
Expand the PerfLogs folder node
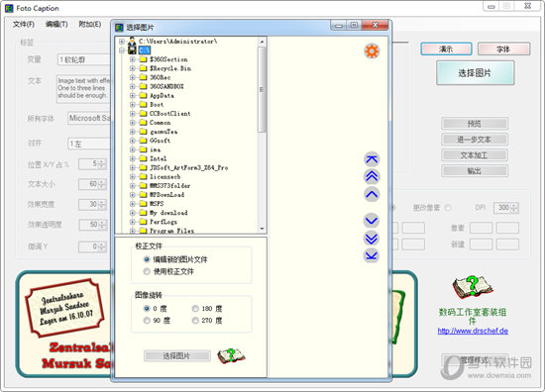(133, 222)
